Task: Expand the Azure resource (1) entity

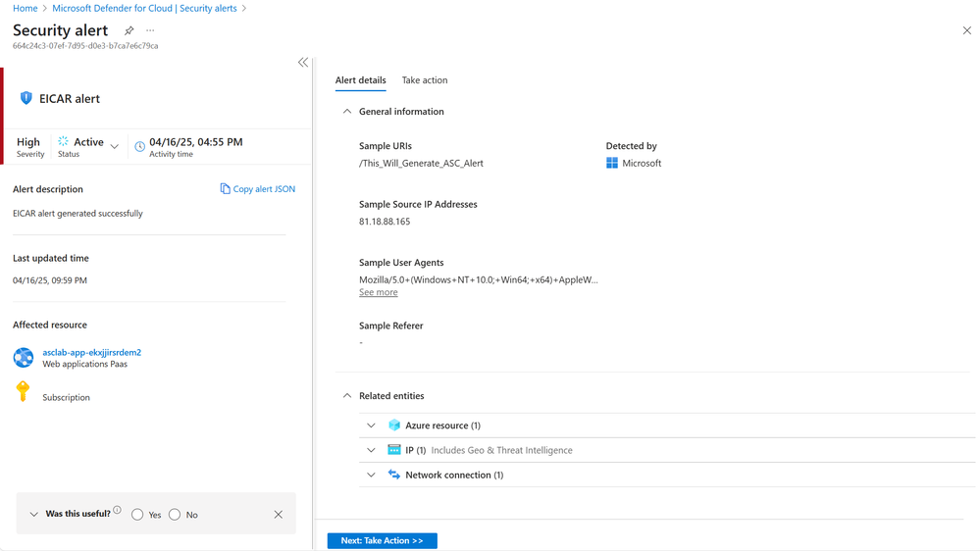Action: click(371, 426)
